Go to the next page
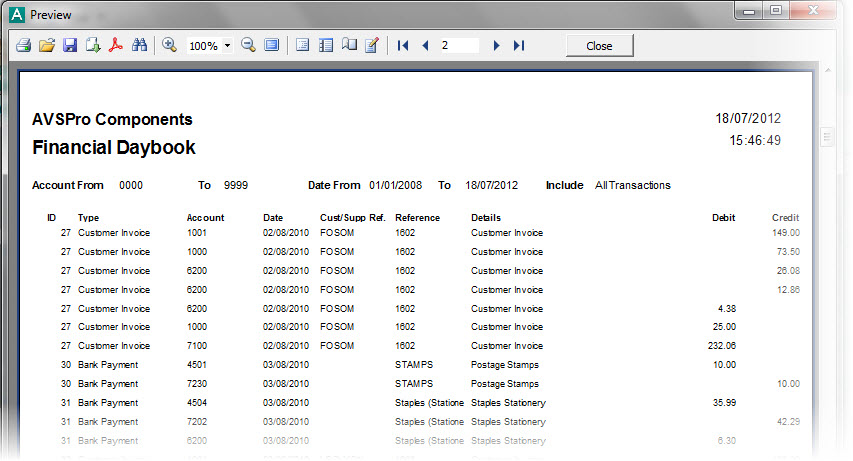This screenshot has width=853, height=461. tap(497, 46)
